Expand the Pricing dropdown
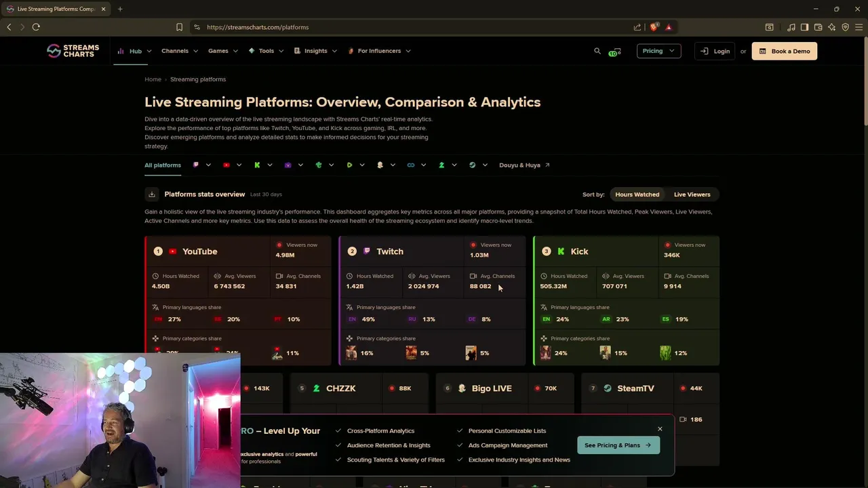The width and height of the screenshot is (868, 488). [x=658, y=51]
